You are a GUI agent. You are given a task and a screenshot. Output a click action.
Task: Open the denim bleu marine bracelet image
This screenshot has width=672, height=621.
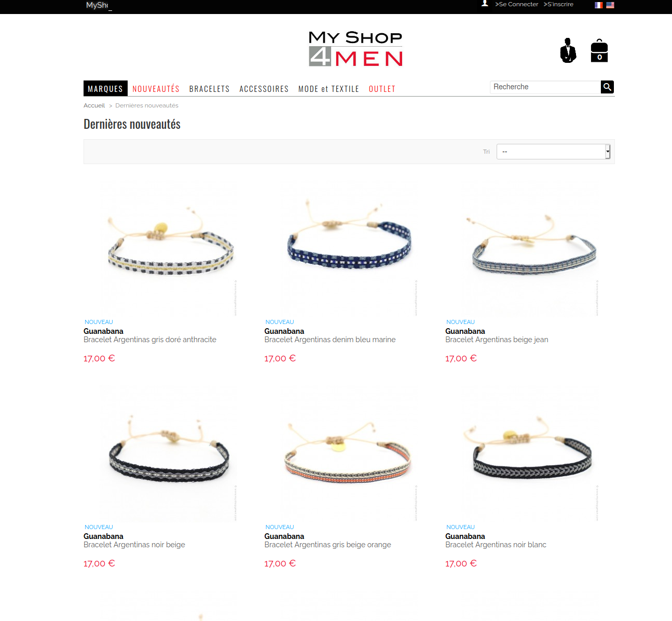pyautogui.click(x=349, y=247)
